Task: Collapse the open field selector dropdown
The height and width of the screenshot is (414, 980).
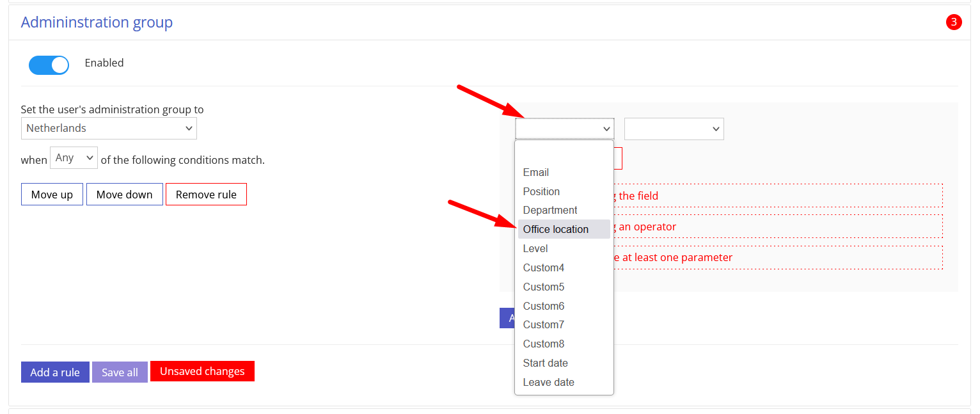Action: (x=564, y=129)
